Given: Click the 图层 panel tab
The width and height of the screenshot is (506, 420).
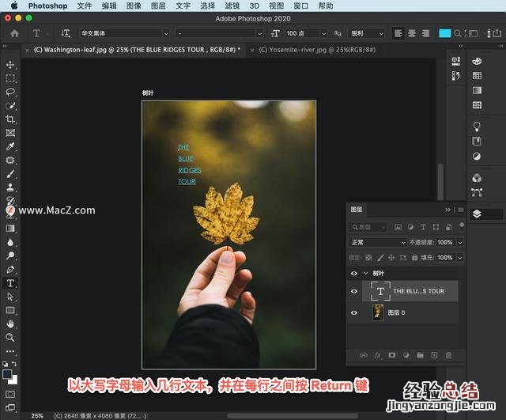Looking at the screenshot, I should tap(356, 210).
